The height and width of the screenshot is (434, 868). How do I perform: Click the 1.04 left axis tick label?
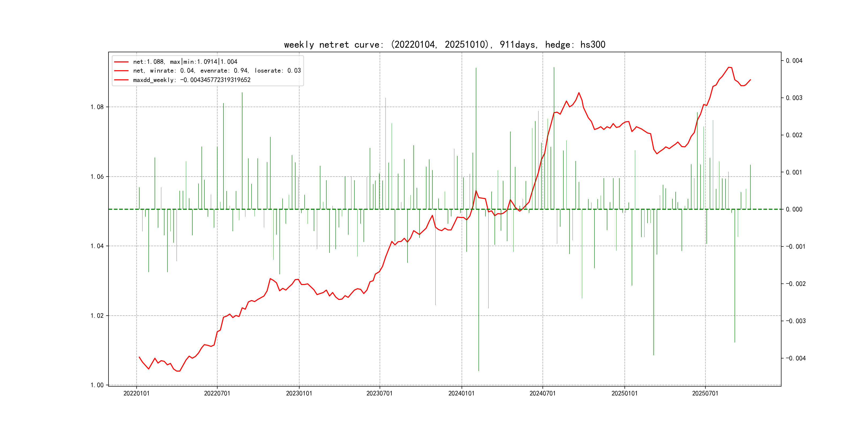97,246
